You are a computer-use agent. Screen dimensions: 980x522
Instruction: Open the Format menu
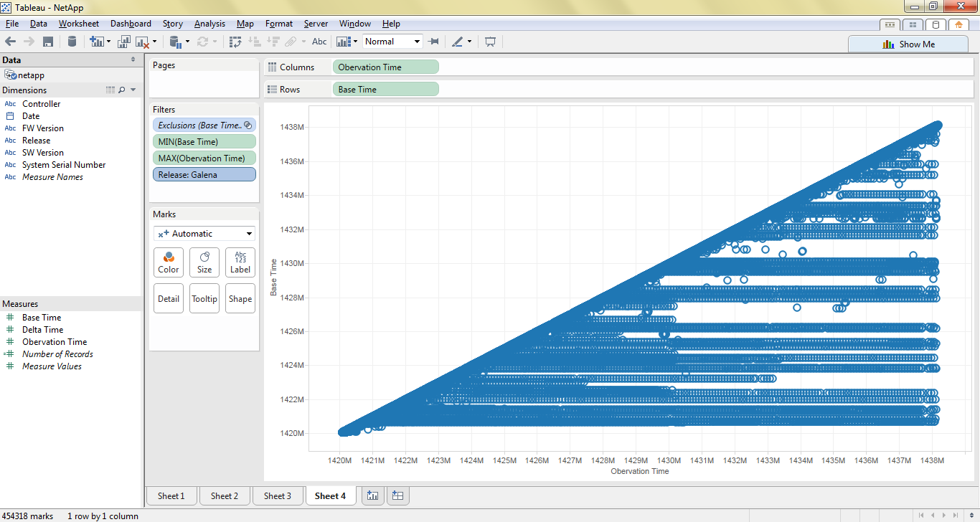278,24
